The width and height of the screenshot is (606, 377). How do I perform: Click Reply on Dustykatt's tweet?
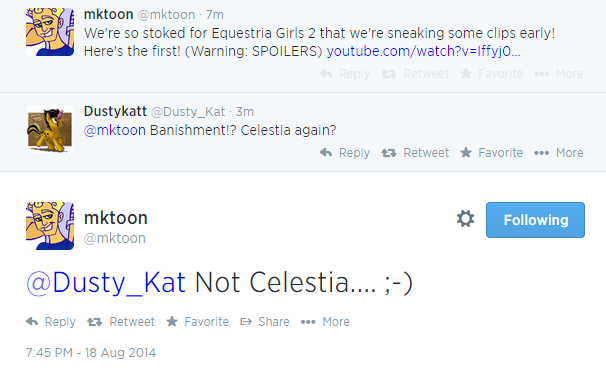pos(345,153)
